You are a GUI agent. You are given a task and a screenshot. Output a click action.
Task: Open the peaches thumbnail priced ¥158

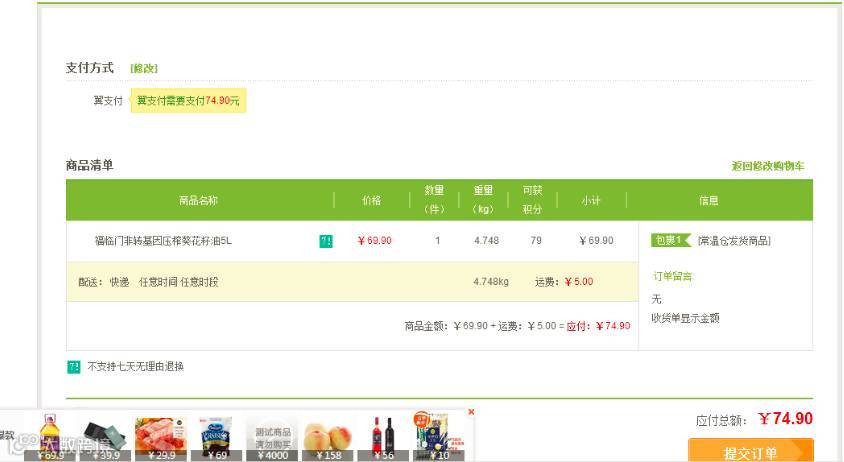click(x=328, y=437)
